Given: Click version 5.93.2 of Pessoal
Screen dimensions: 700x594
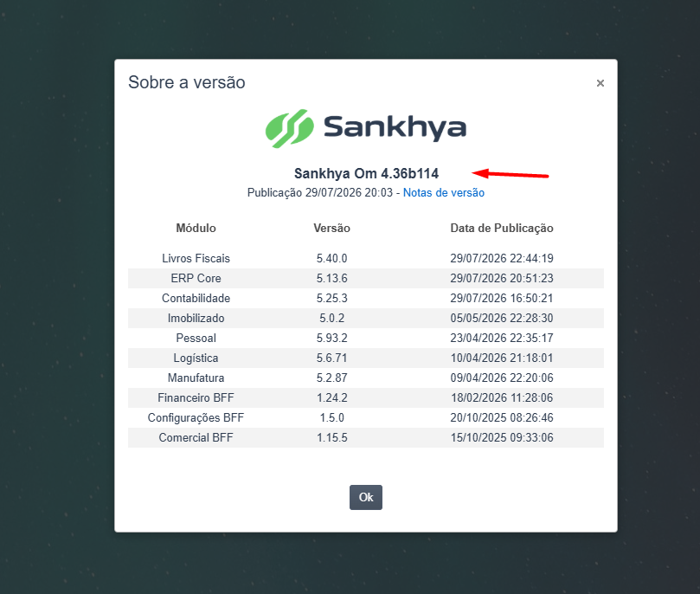Looking at the screenshot, I should click(x=331, y=338).
